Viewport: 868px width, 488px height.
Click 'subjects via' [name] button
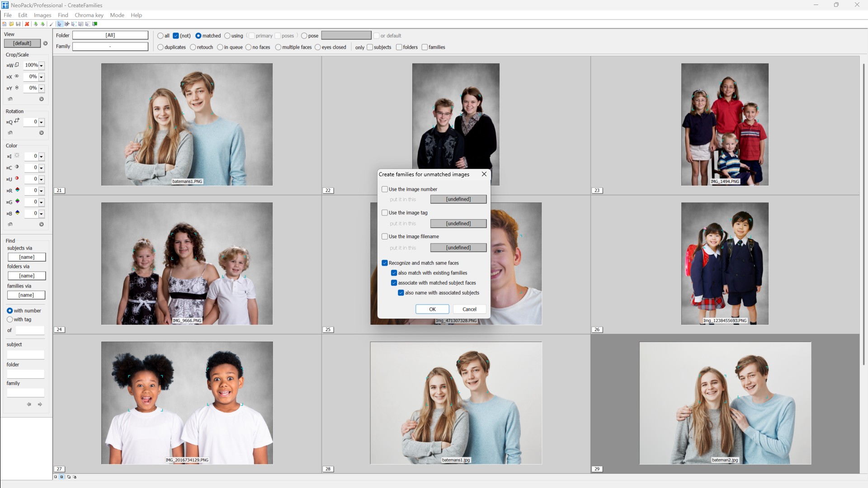[x=27, y=257]
